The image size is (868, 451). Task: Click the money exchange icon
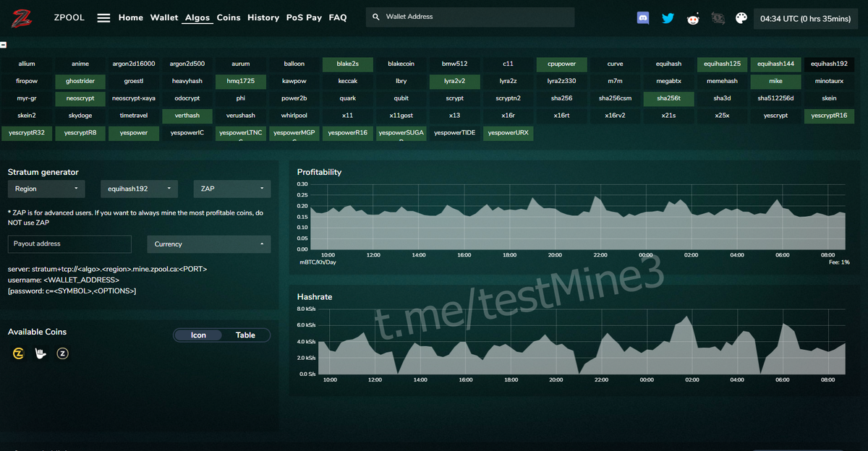(718, 18)
